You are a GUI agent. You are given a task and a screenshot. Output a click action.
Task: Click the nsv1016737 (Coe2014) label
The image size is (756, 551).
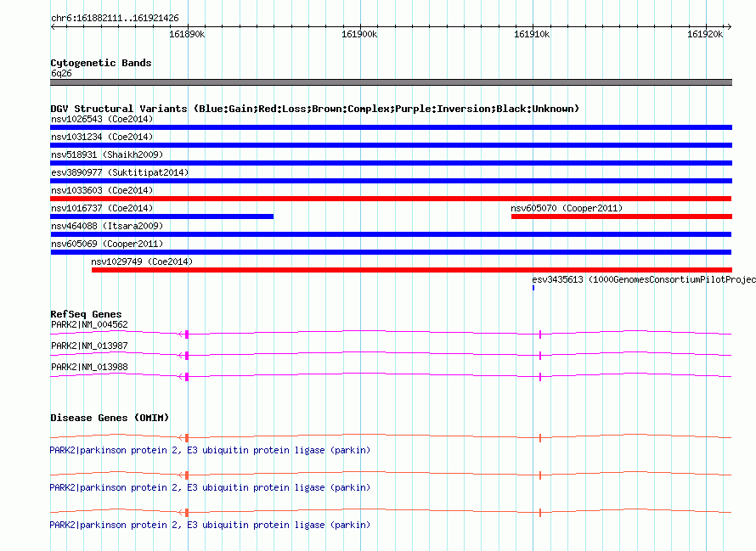click(x=102, y=208)
